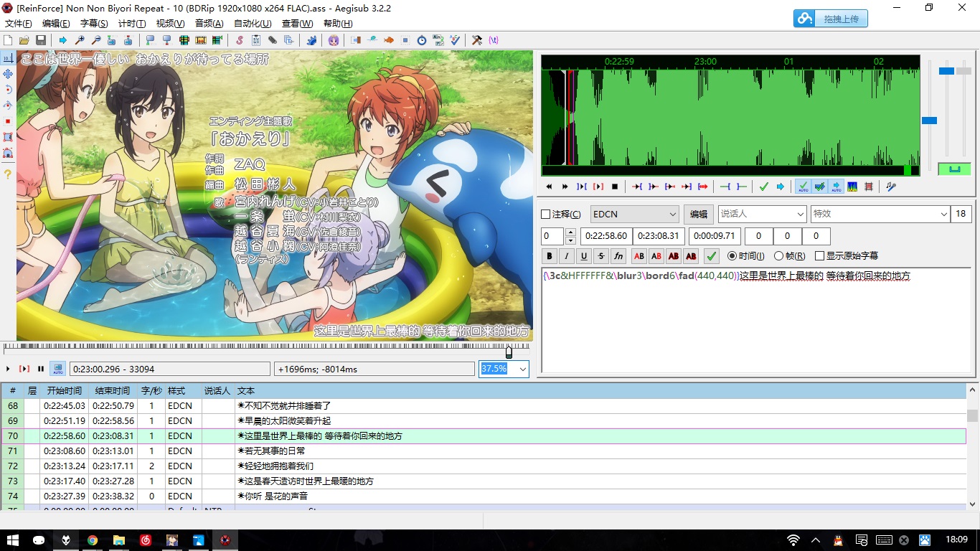980x551 pixels.
Task: Click the start time field 0:22:58.60
Action: 607,236
